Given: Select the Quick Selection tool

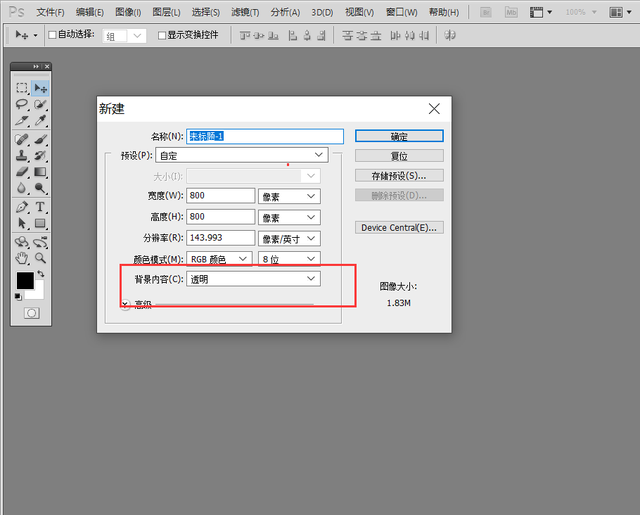Looking at the screenshot, I should tap(40, 104).
